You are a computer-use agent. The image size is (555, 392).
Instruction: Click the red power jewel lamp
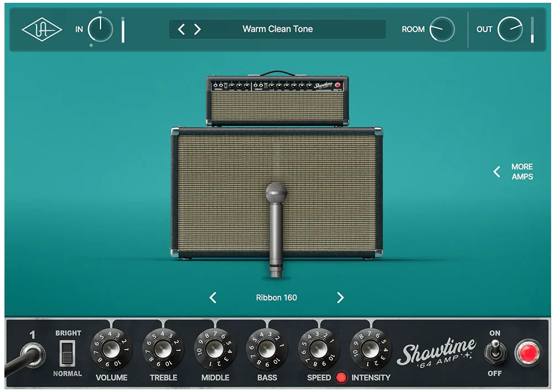point(528,353)
